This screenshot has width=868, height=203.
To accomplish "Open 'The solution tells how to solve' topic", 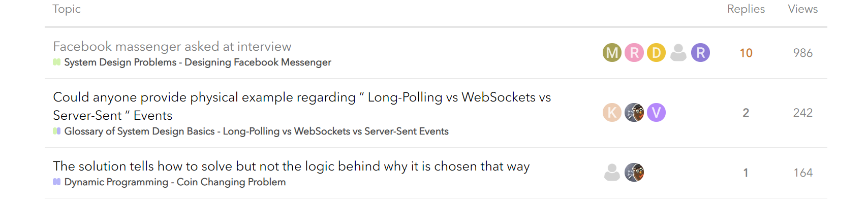I will tap(291, 166).
